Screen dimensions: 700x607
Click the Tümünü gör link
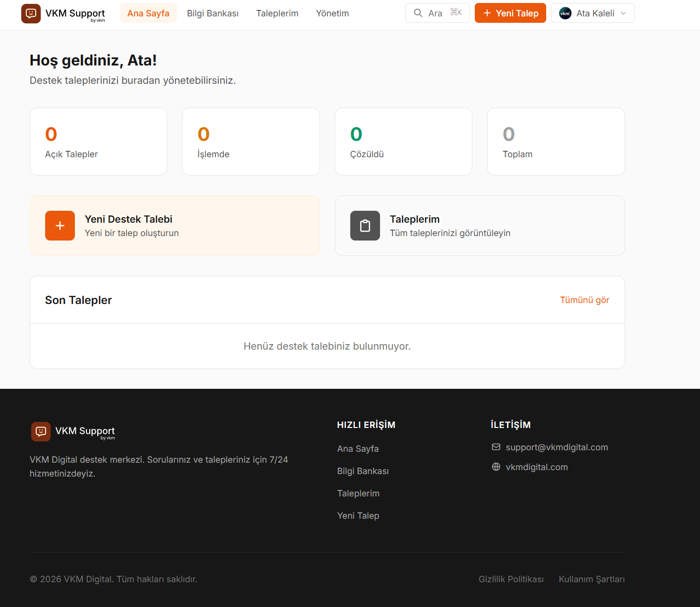(x=584, y=300)
